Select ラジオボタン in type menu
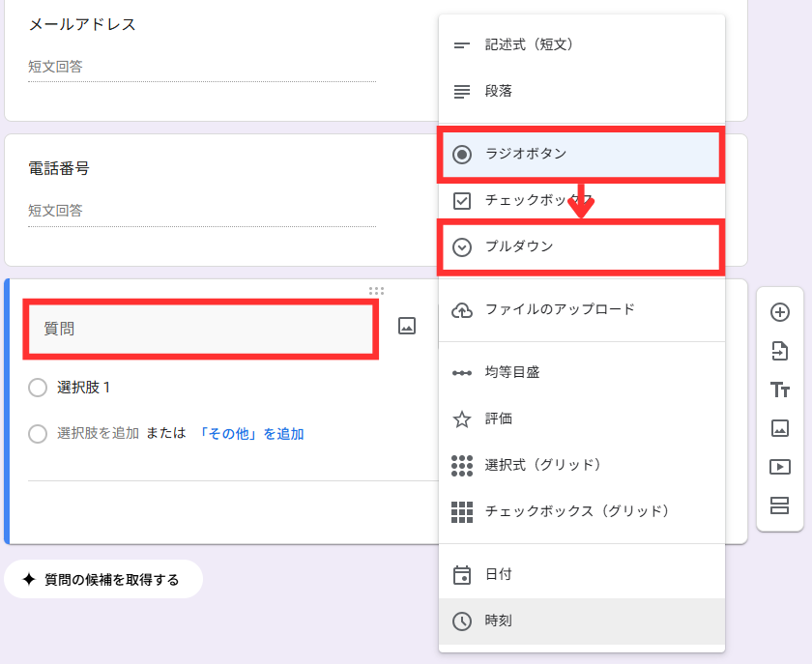 [x=582, y=154]
